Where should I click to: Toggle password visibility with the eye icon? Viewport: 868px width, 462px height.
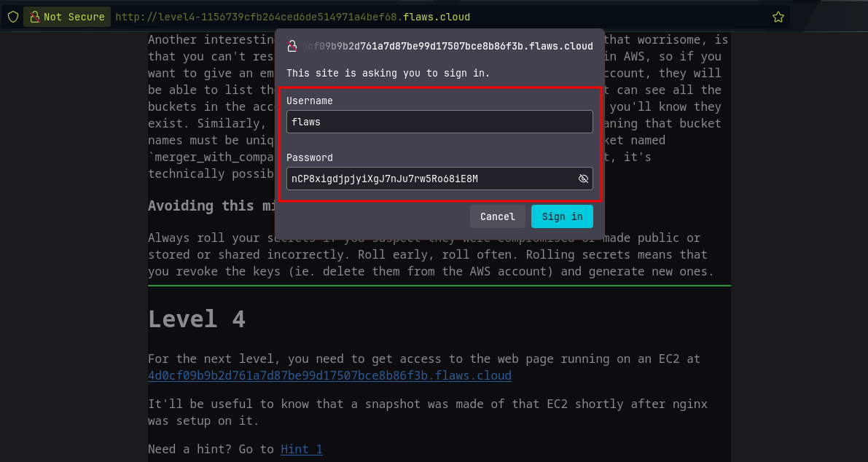coord(583,179)
